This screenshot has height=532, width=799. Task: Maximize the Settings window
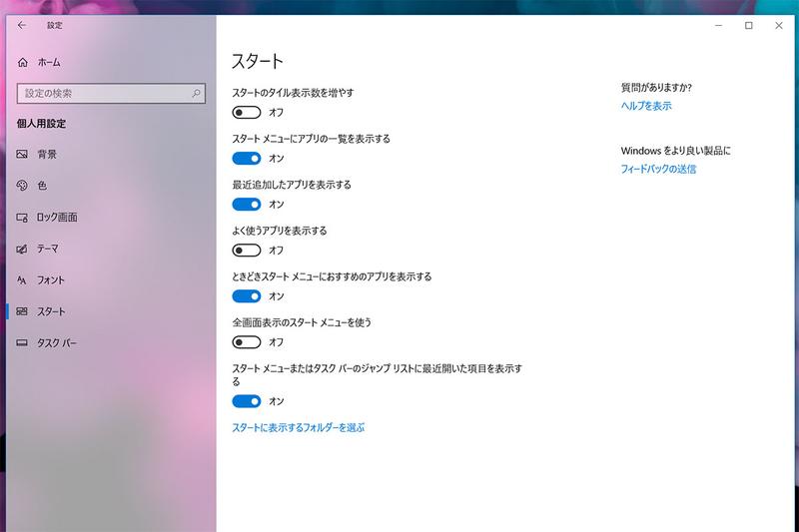(748, 26)
